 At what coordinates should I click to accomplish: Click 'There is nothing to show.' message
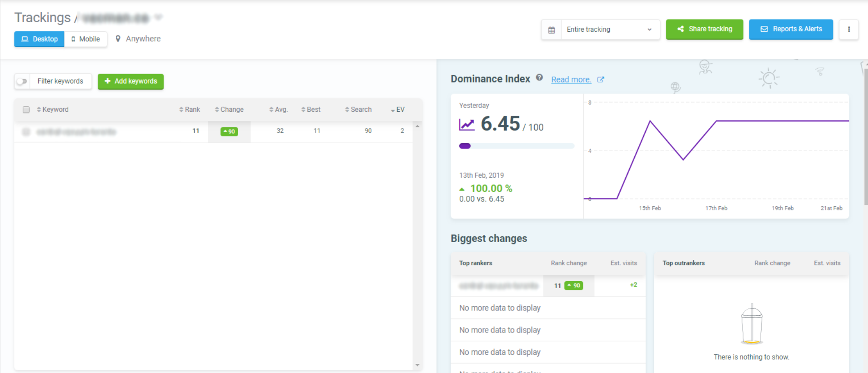click(751, 357)
